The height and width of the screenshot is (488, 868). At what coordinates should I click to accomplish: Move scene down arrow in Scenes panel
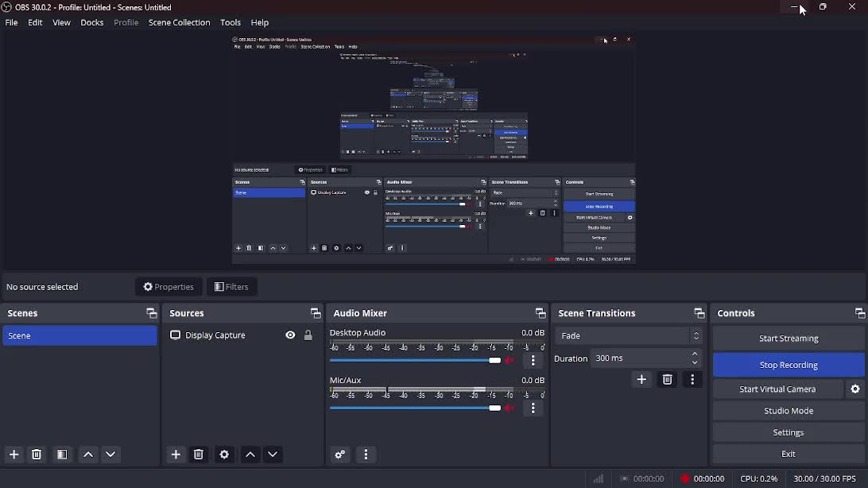click(x=110, y=455)
